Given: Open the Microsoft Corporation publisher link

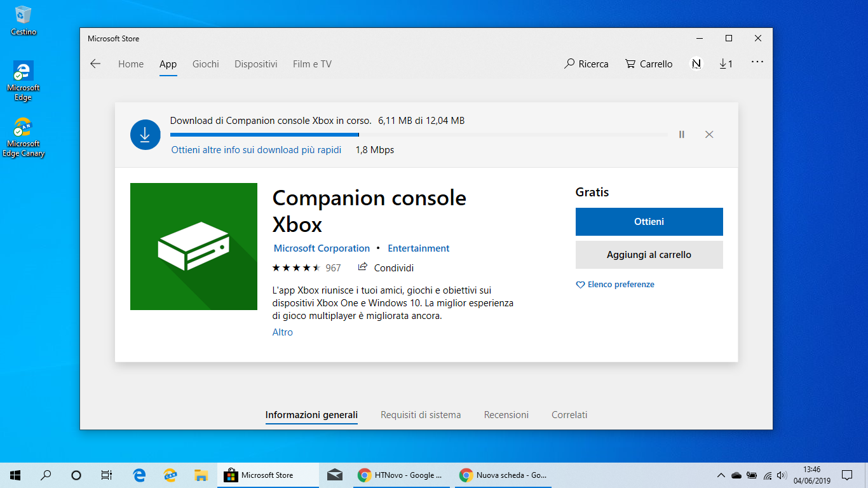Looking at the screenshot, I should pyautogui.click(x=322, y=248).
